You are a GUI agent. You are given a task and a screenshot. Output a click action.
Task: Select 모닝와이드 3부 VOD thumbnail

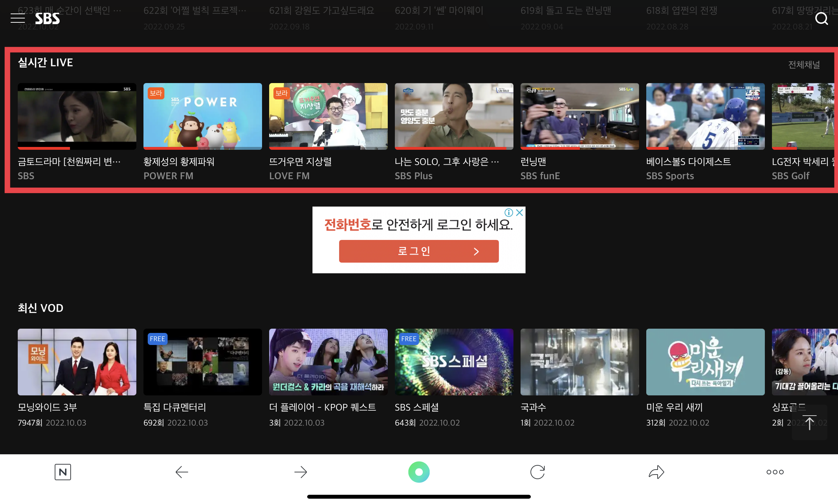click(77, 362)
